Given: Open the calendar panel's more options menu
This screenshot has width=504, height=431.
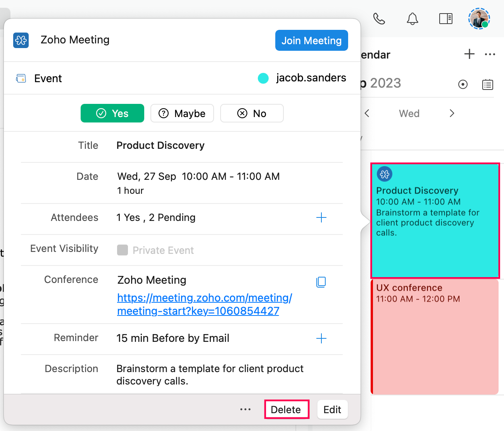Looking at the screenshot, I should 490,54.
